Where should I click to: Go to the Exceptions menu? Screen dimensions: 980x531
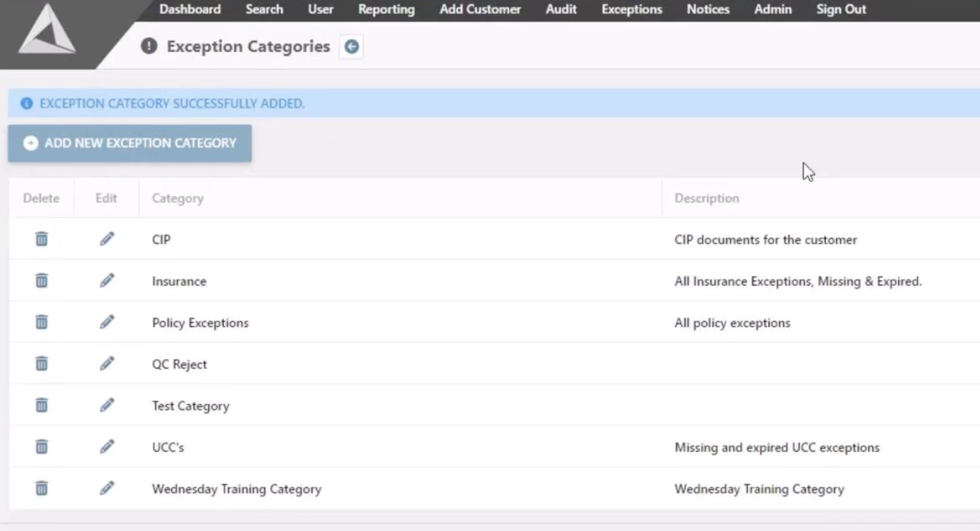point(631,9)
